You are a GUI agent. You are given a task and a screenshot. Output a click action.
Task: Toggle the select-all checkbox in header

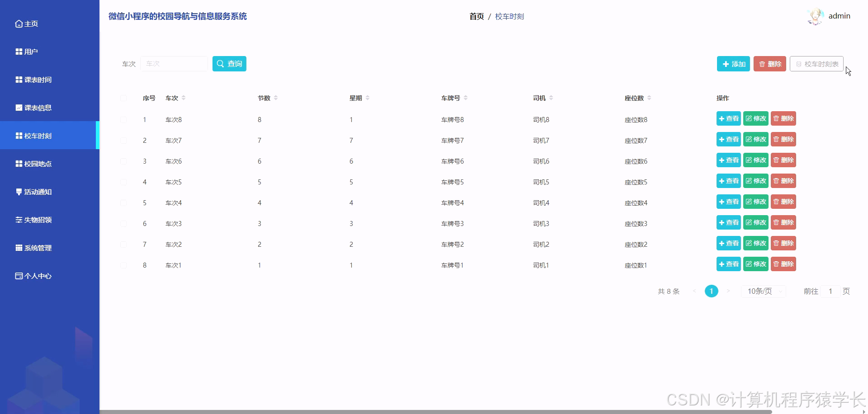click(123, 98)
